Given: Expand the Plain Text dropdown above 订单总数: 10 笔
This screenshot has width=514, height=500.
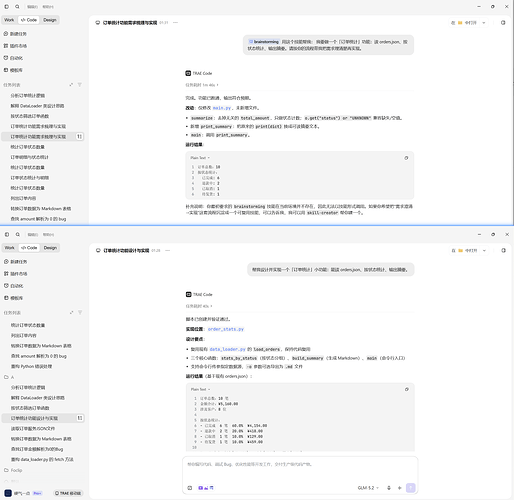Looking at the screenshot, I should pos(200,389).
